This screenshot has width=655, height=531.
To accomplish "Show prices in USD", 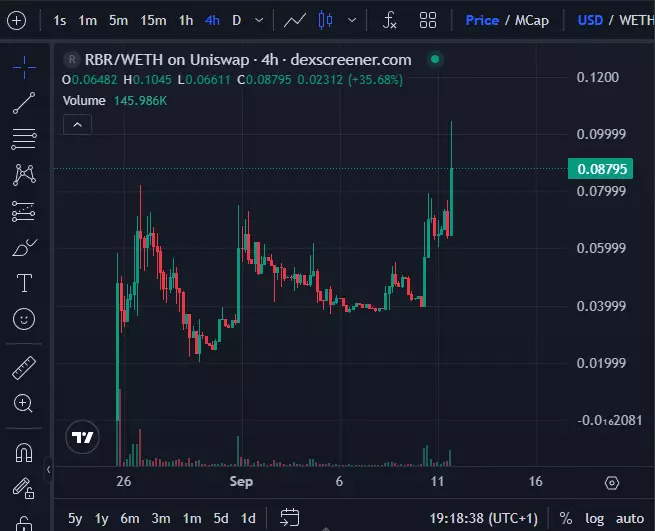I will [x=590, y=20].
